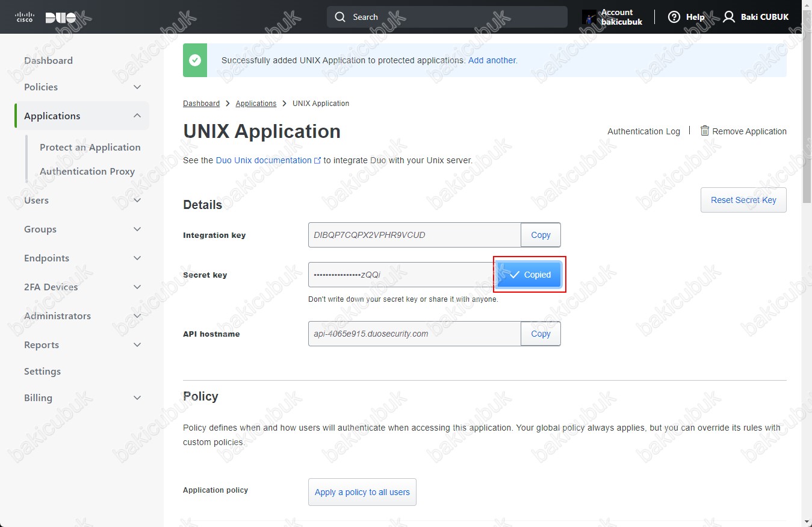This screenshot has height=527, width=812.
Task: Open Dashboard in sidebar
Action: coord(48,60)
